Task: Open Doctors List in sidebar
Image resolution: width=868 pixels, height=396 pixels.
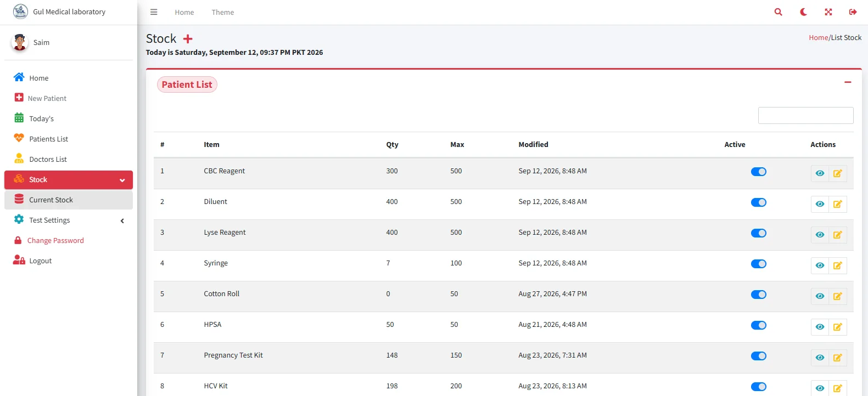Action: [x=69, y=160]
